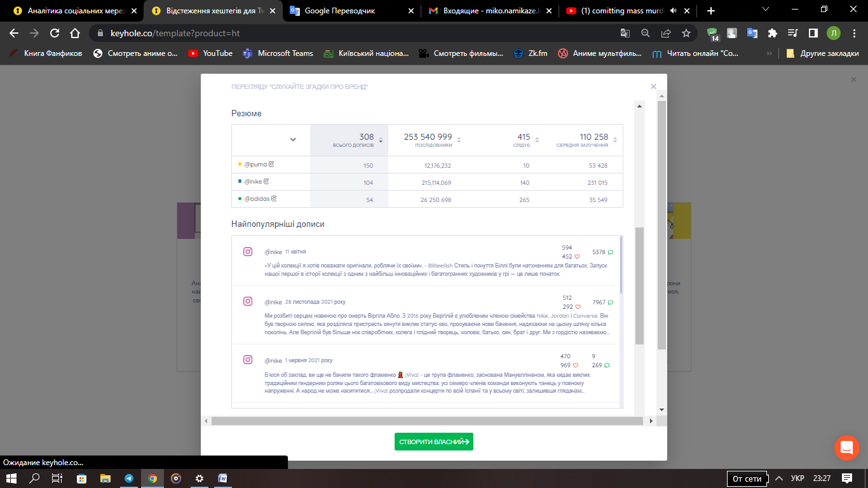
Task: Close the preview modal with X
Action: click(x=653, y=86)
